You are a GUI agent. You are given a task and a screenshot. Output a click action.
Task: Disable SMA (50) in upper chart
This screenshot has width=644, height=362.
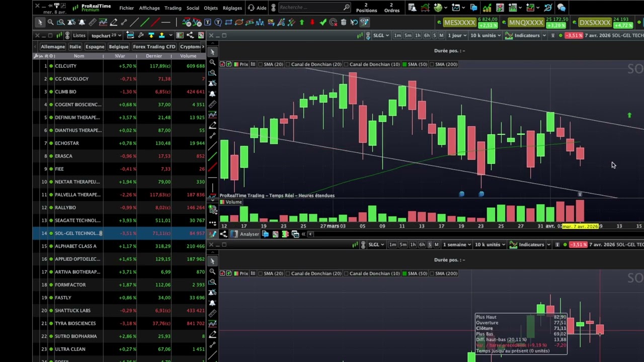point(404,64)
